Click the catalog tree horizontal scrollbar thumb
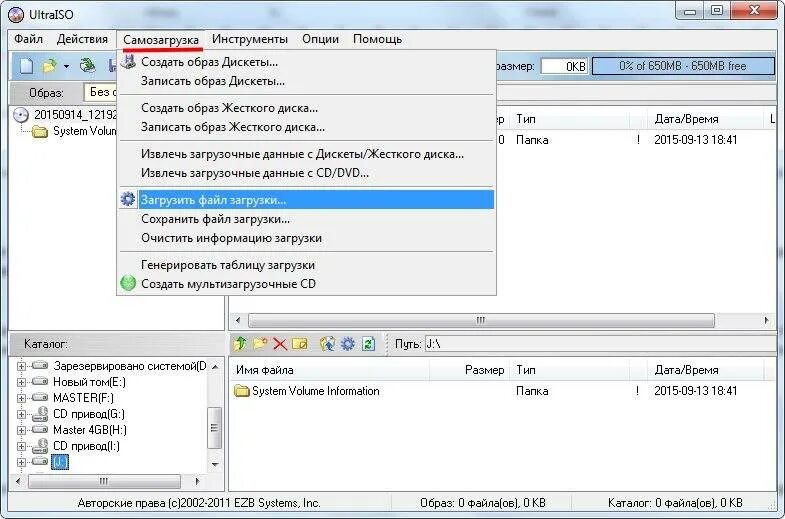The width and height of the screenshot is (785, 519). click(104, 481)
